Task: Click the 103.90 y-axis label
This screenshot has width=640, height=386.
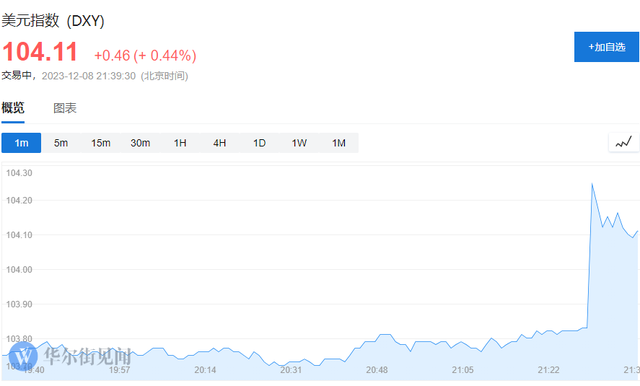Action: (x=19, y=304)
